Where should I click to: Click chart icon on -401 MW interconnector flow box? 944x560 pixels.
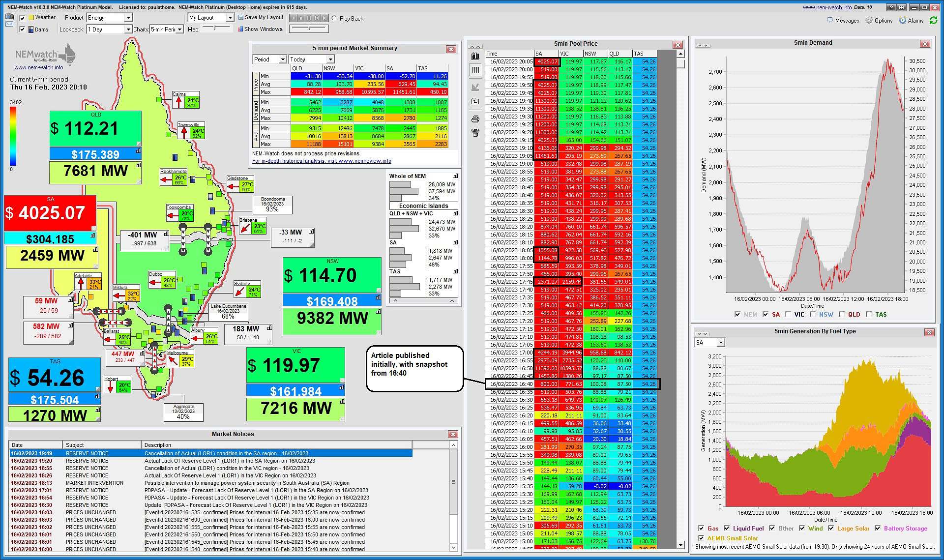(x=166, y=234)
